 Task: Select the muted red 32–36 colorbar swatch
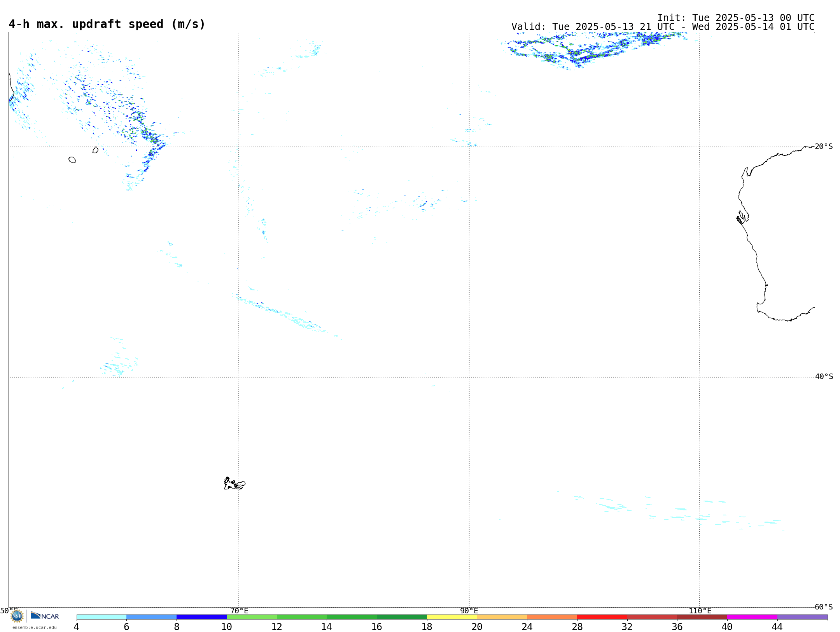point(652,617)
